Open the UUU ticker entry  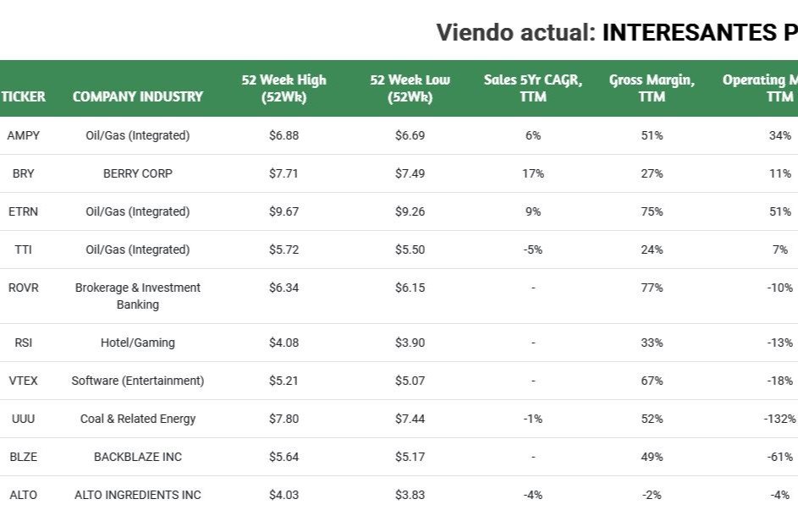coord(24,419)
